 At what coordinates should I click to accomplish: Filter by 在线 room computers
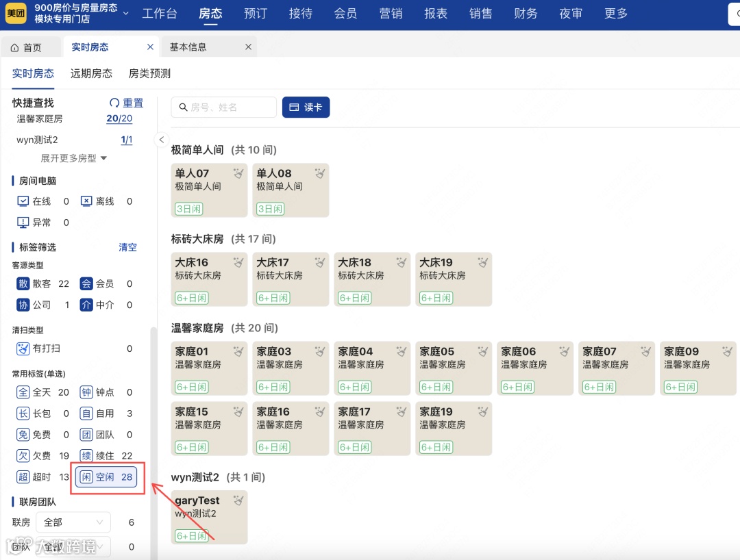[x=43, y=201]
